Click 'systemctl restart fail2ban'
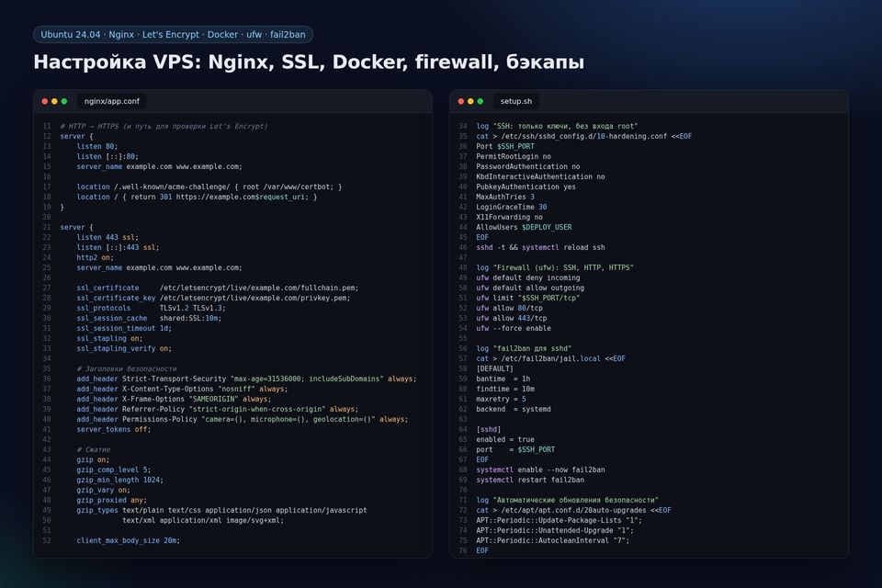 click(x=530, y=481)
